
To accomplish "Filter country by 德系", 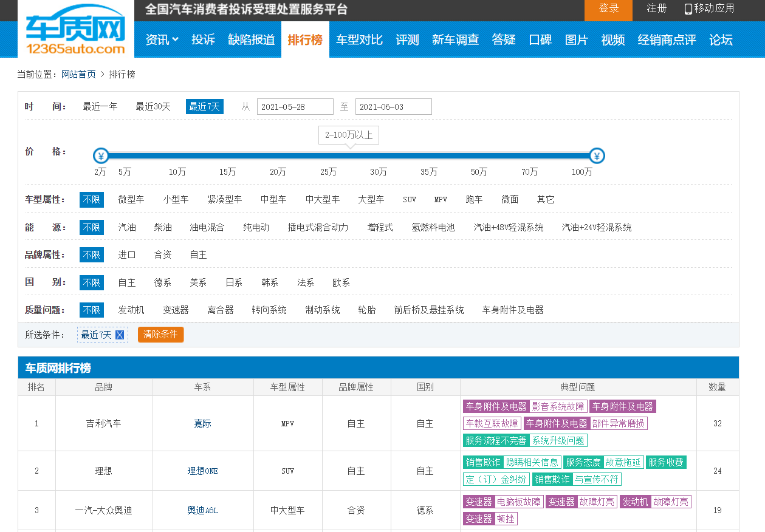I will pos(163,282).
